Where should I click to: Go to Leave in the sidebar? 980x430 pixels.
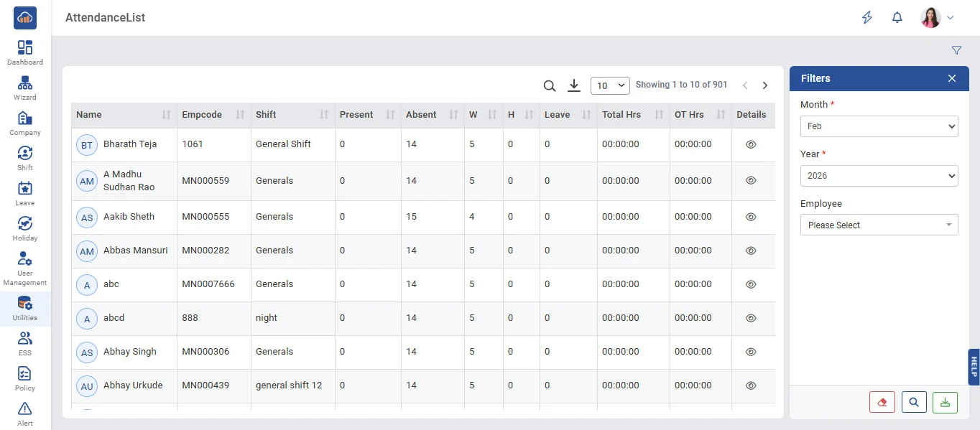point(25,193)
